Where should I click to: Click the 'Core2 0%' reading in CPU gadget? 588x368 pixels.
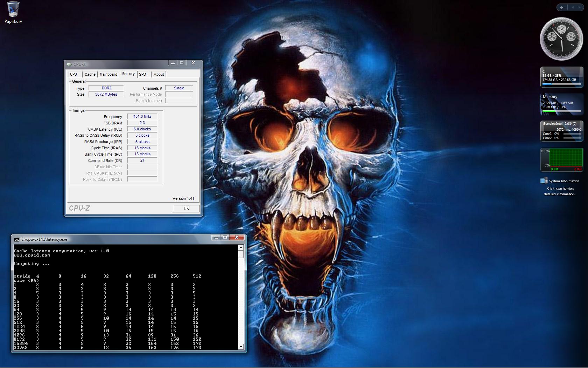[x=551, y=138]
